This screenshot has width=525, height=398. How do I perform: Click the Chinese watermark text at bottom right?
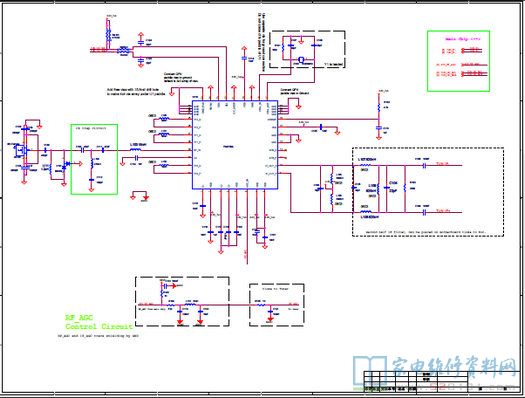pyautogui.click(x=454, y=367)
